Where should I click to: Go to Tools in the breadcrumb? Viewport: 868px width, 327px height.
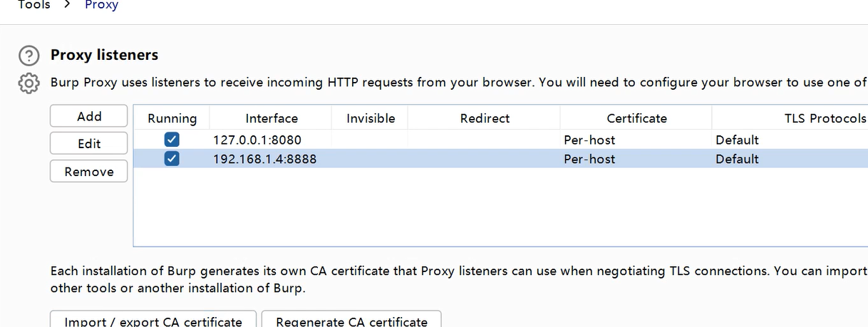click(x=34, y=5)
